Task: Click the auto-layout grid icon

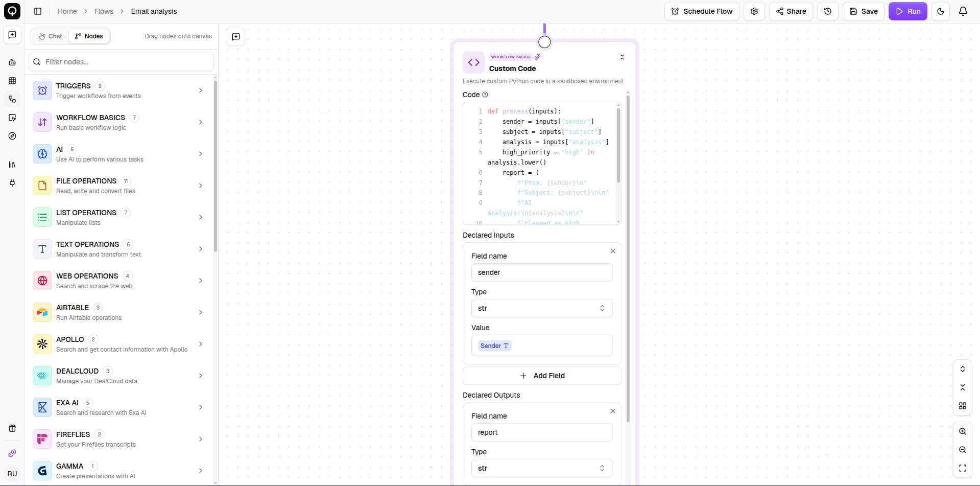Action: click(x=963, y=406)
